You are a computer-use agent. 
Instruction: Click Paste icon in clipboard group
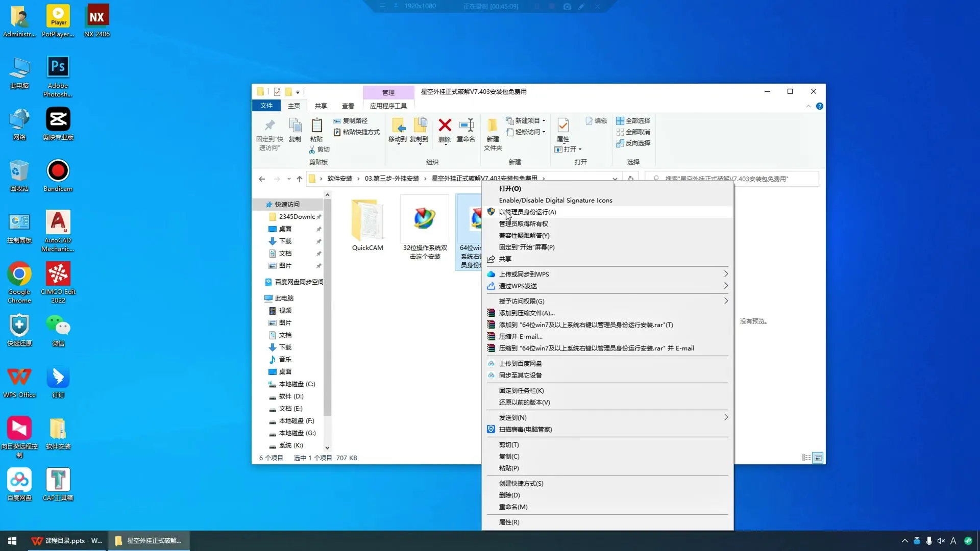(x=316, y=126)
